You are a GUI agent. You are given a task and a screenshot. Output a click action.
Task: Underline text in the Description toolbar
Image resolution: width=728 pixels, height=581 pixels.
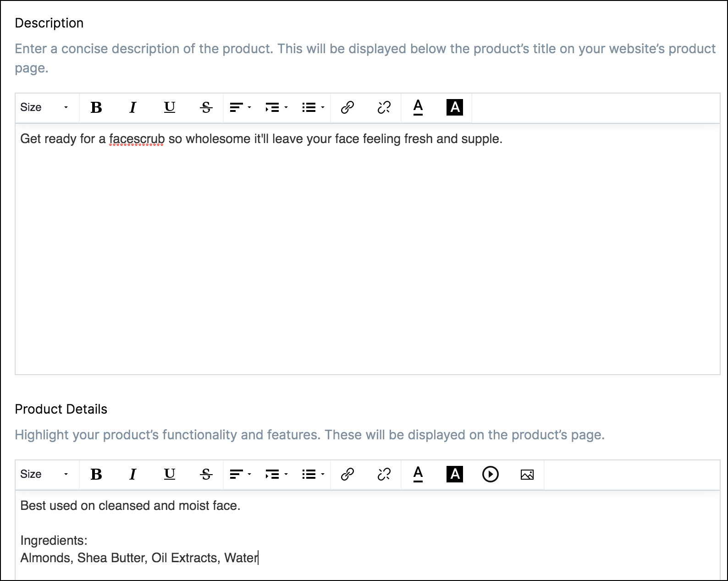[x=170, y=107]
